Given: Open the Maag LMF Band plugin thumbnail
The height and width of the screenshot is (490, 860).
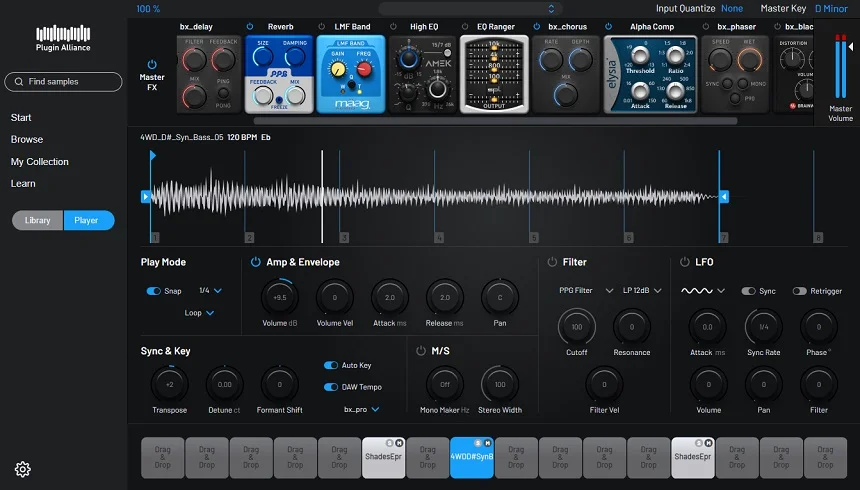Looking at the screenshot, I should coord(351,75).
